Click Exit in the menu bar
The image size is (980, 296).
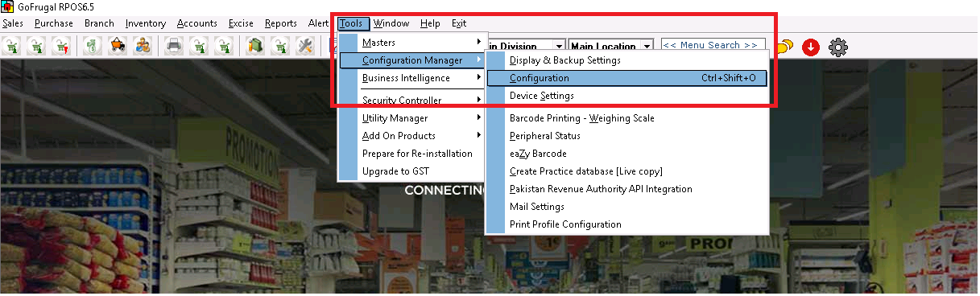[459, 23]
